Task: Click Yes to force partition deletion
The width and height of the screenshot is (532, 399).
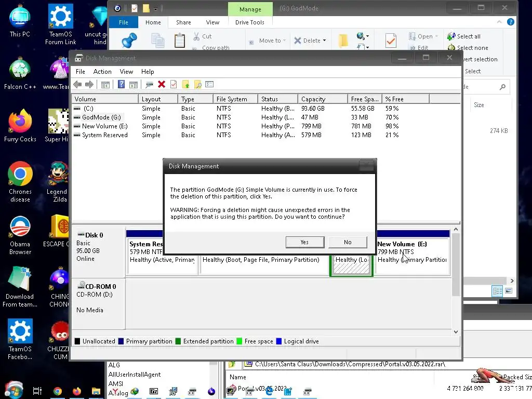Action: point(304,242)
